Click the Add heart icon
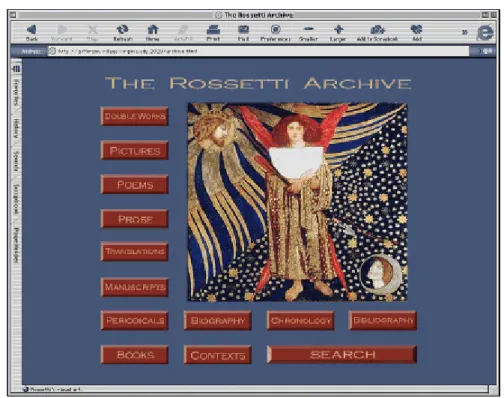 tap(417, 30)
